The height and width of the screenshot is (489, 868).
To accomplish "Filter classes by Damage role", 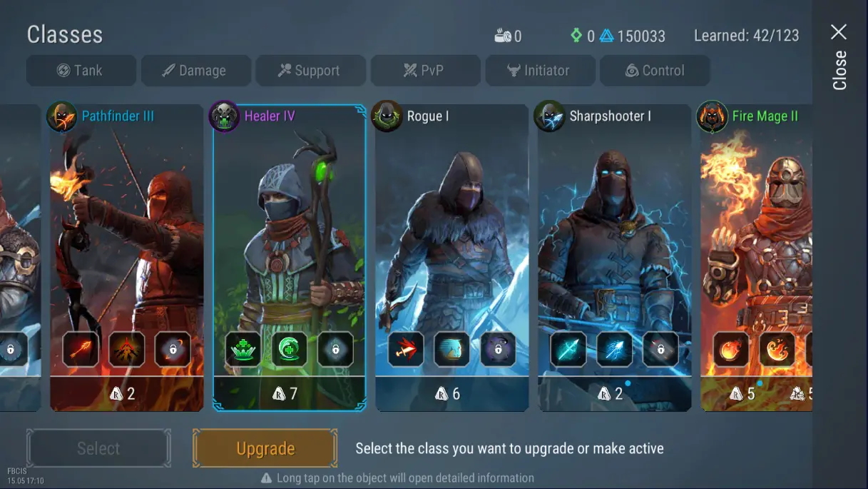I will tap(196, 71).
